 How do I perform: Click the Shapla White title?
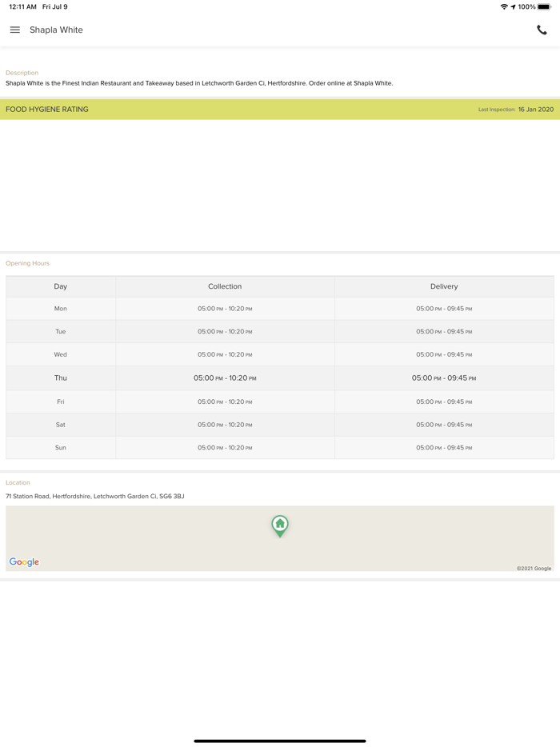tap(56, 30)
